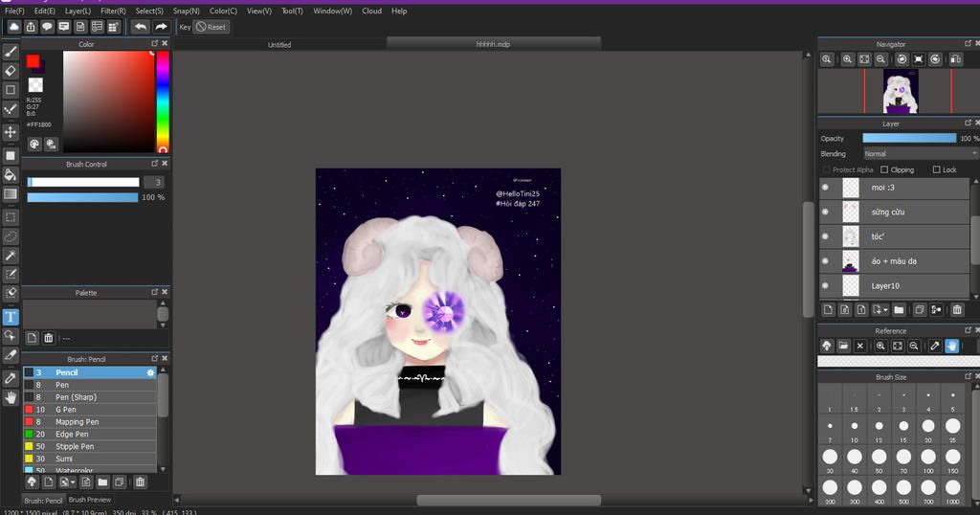Click the transparent color swatch

coord(35,84)
